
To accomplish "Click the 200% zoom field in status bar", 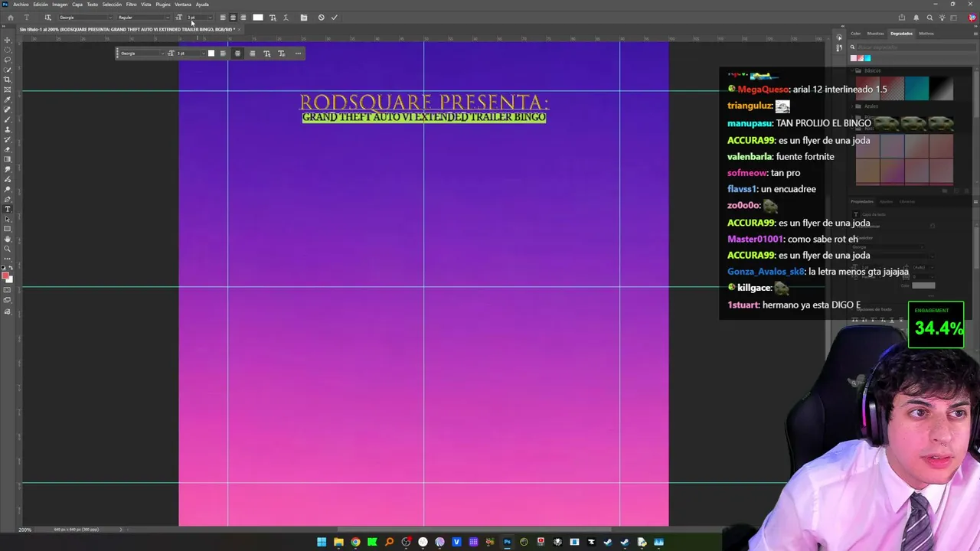I will 25,530.
